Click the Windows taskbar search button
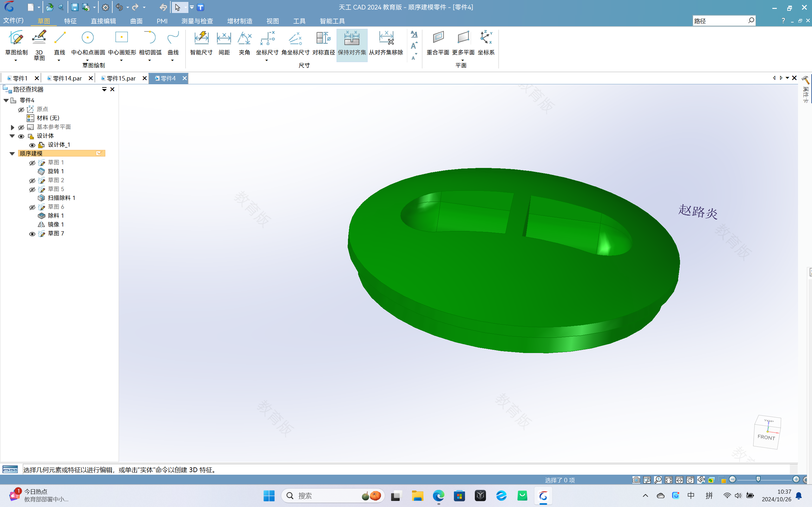 (291, 496)
